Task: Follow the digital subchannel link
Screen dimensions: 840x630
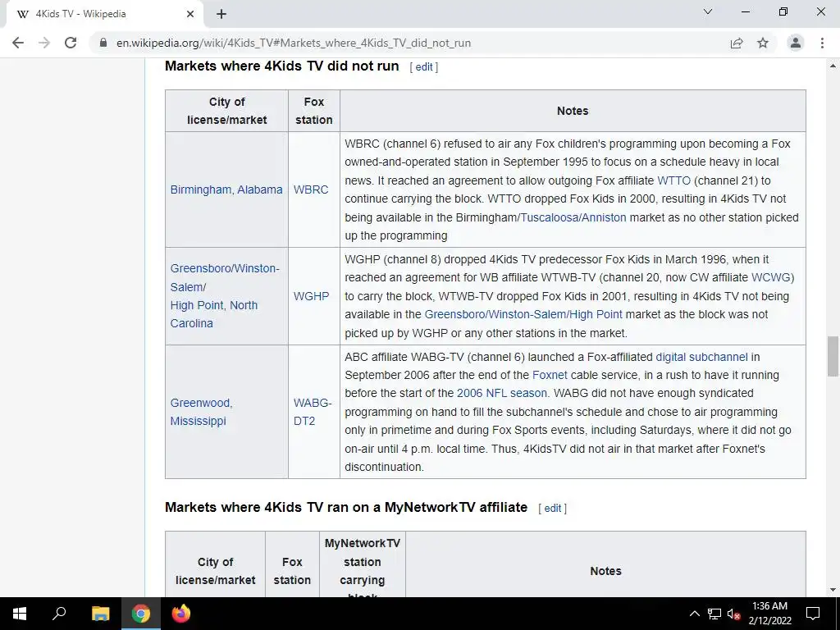Action: 702,358
